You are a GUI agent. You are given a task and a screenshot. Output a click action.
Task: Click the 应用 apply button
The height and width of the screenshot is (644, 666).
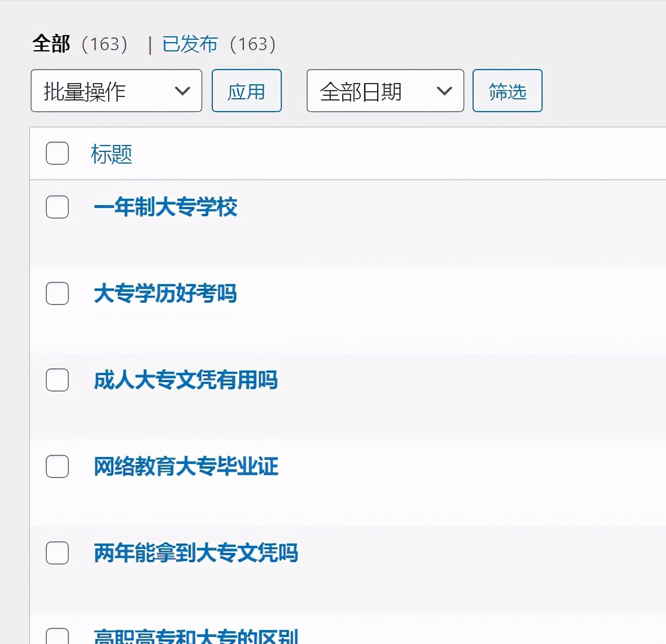click(x=247, y=91)
